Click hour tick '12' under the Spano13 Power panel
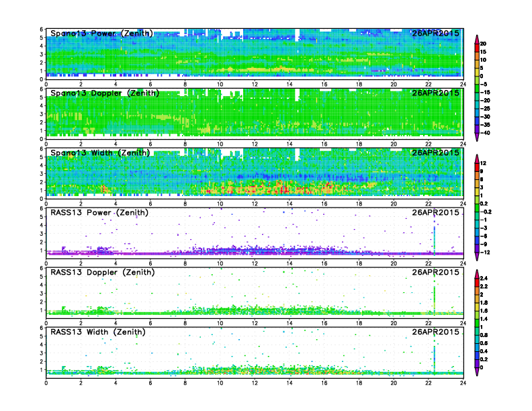This screenshot has width=532, height=411. coord(255,85)
